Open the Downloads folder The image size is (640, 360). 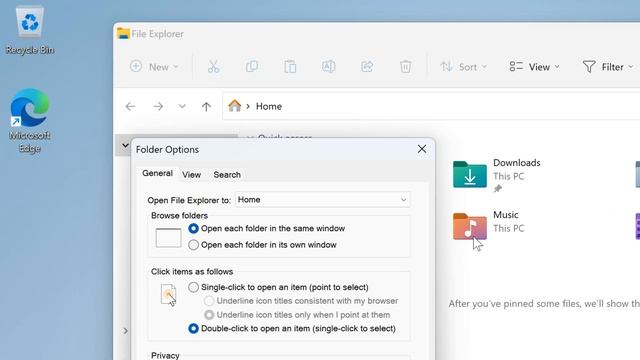click(x=470, y=174)
